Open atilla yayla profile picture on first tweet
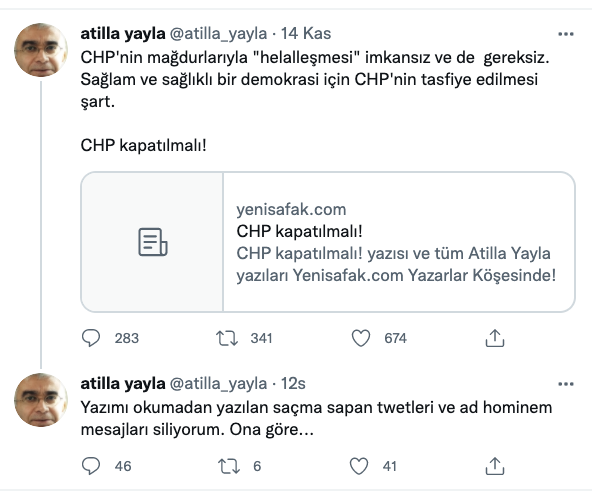Image resolution: width=592 pixels, height=492 pixels. point(41,50)
